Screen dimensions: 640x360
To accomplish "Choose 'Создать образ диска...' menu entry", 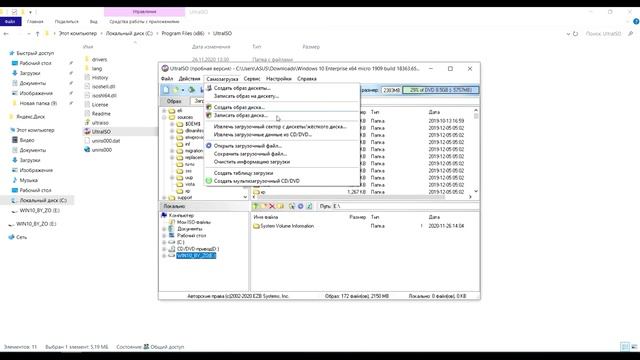I will [239, 107].
